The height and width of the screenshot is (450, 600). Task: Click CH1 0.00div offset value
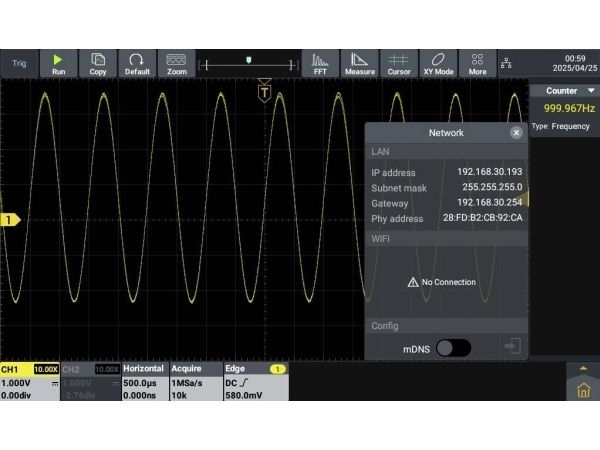[x=16, y=395]
